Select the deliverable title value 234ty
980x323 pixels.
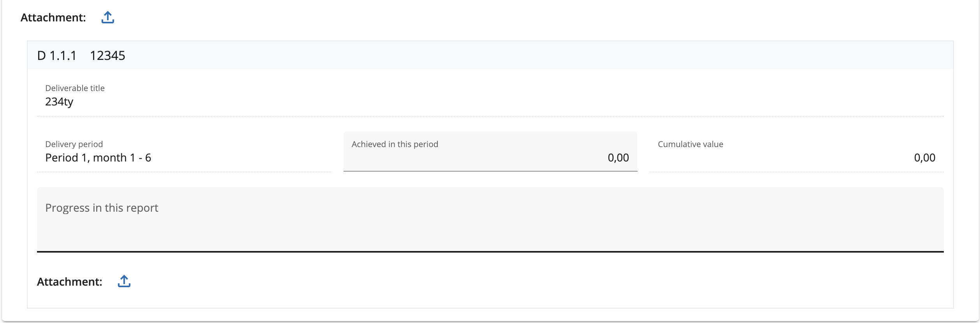[59, 102]
